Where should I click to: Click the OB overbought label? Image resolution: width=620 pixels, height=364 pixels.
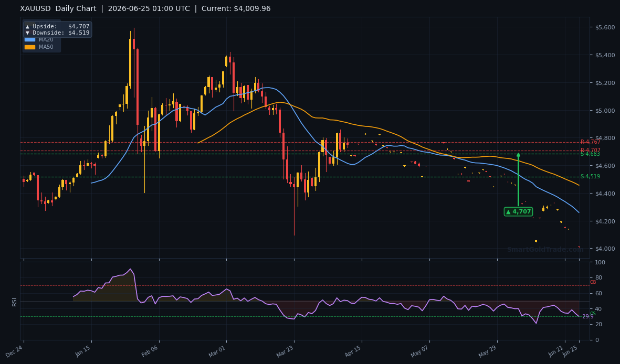(x=593, y=282)
